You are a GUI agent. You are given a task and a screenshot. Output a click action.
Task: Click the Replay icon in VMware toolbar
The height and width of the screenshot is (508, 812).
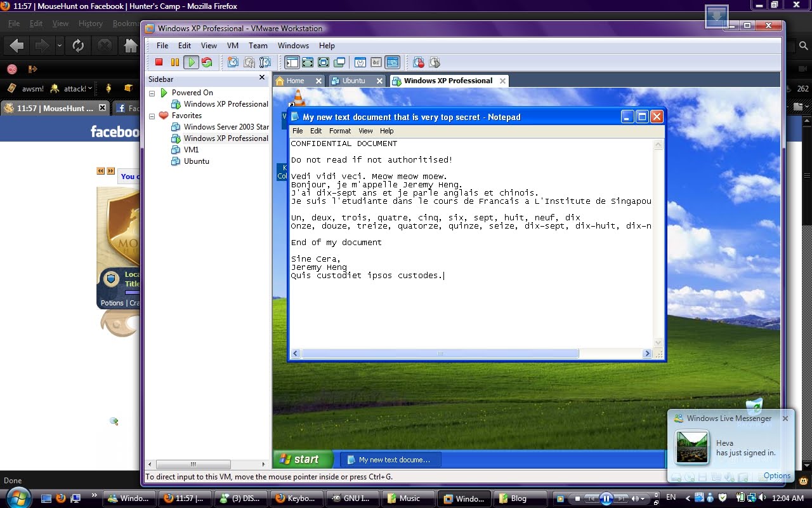pyautogui.click(x=435, y=62)
